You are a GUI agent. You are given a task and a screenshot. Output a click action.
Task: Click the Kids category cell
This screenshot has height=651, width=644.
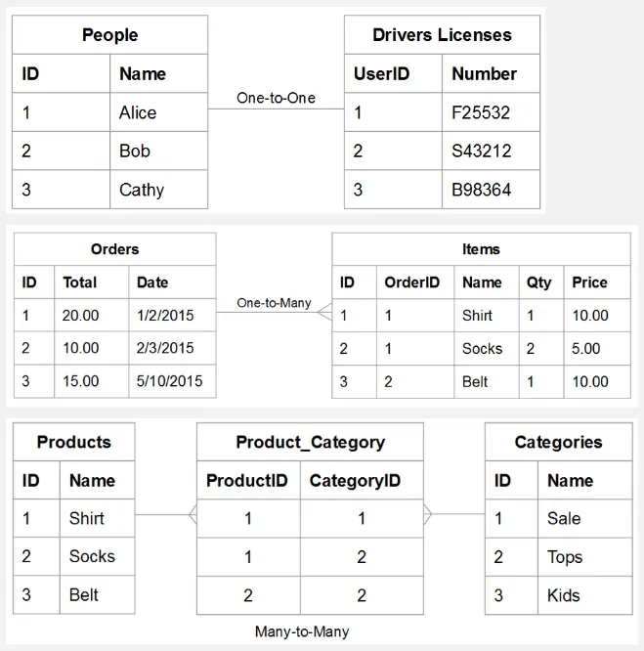[x=564, y=595]
